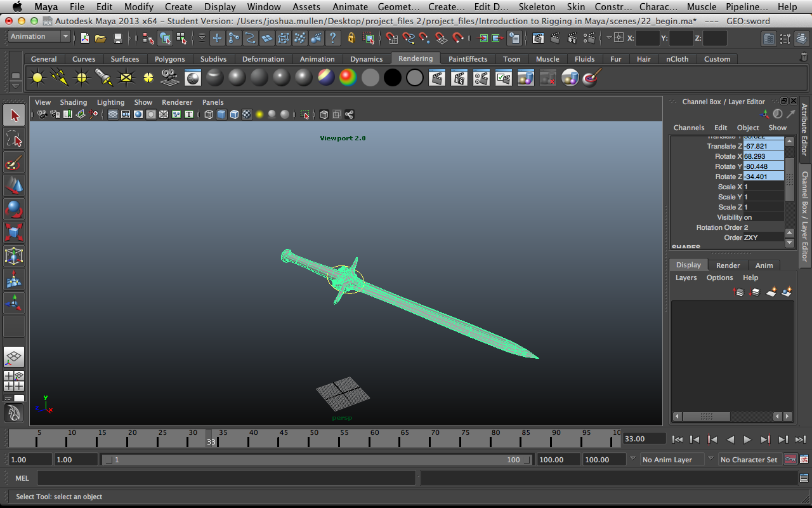Image resolution: width=812 pixels, height=508 pixels.
Task: Click the playback range slider bar
Action: [317, 460]
